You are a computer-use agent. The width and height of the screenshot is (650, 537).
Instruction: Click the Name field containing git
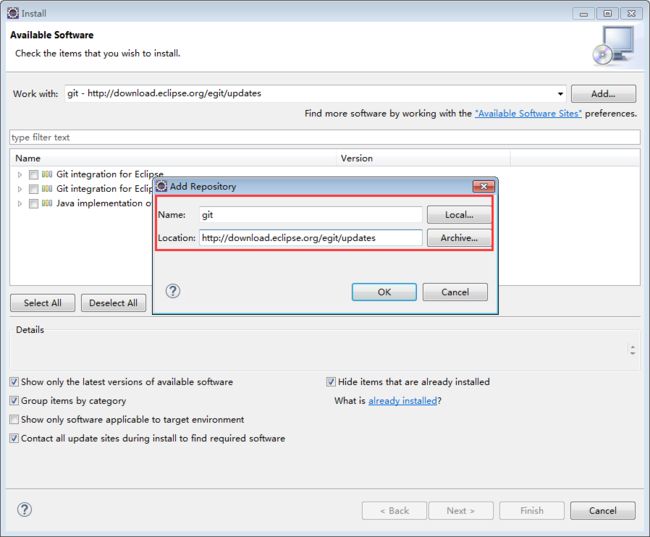pos(310,215)
